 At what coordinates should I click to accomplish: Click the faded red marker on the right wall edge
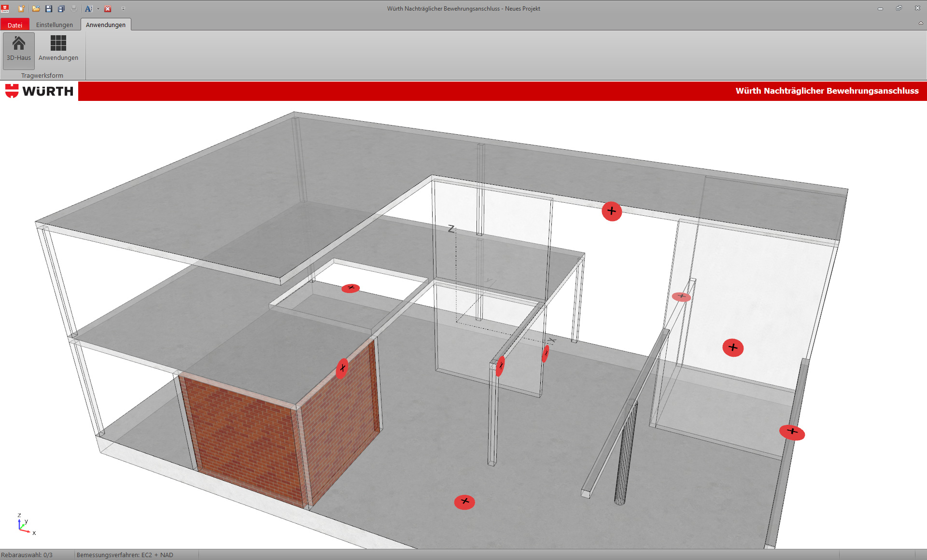tap(681, 296)
